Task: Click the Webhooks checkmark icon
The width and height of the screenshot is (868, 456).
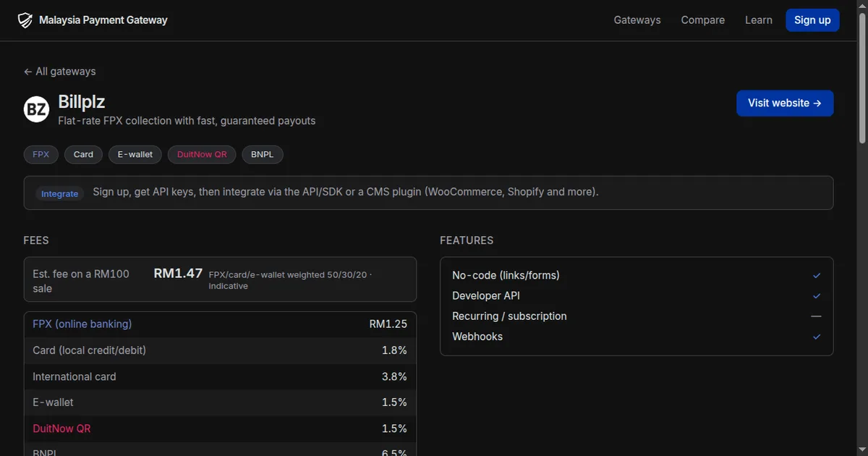Action: click(x=817, y=337)
